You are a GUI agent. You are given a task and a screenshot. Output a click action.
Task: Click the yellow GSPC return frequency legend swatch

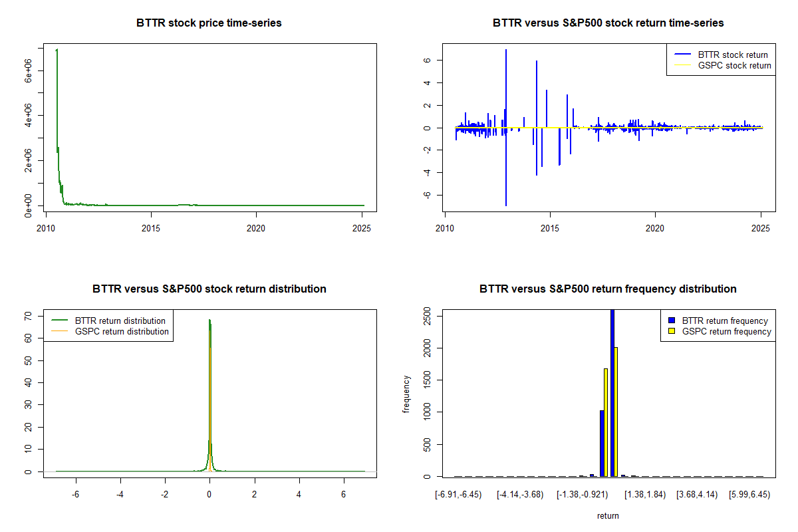pyautogui.click(x=671, y=331)
